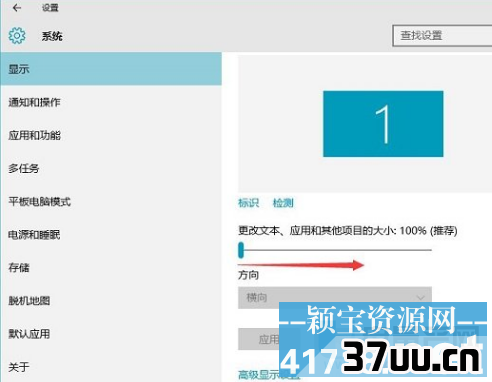
Task: Click the 标识 link
Action: coord(248,203)
